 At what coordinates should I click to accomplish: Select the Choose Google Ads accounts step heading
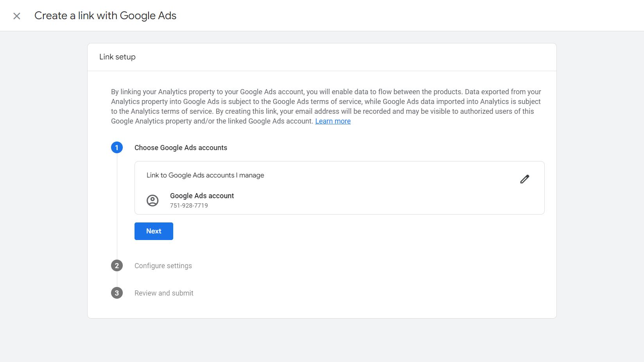[x=181, y=148]
